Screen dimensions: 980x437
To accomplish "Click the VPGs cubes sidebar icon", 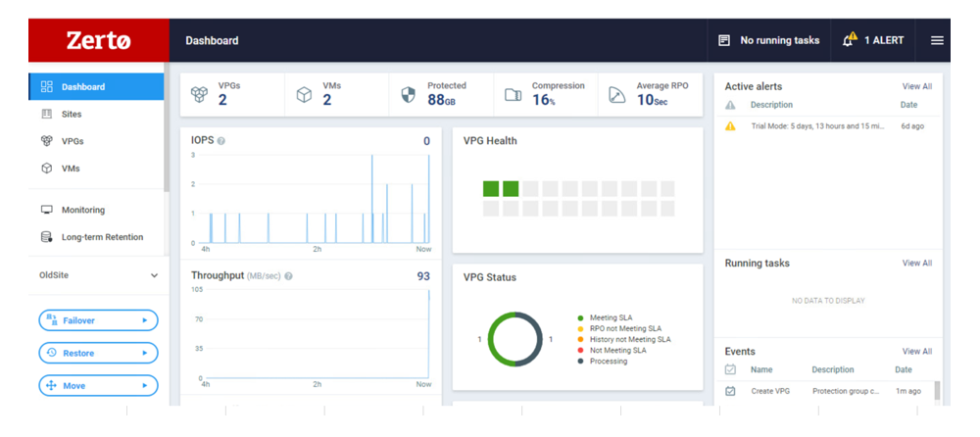I will (46, 141).
